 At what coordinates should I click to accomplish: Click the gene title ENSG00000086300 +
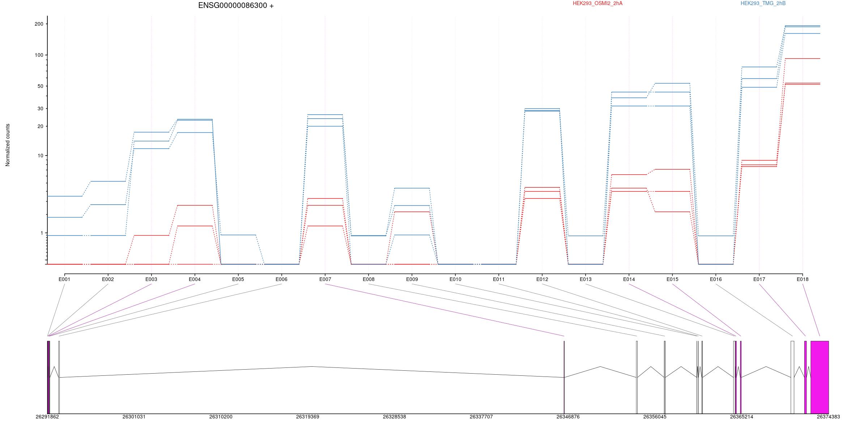pos(236,5)
